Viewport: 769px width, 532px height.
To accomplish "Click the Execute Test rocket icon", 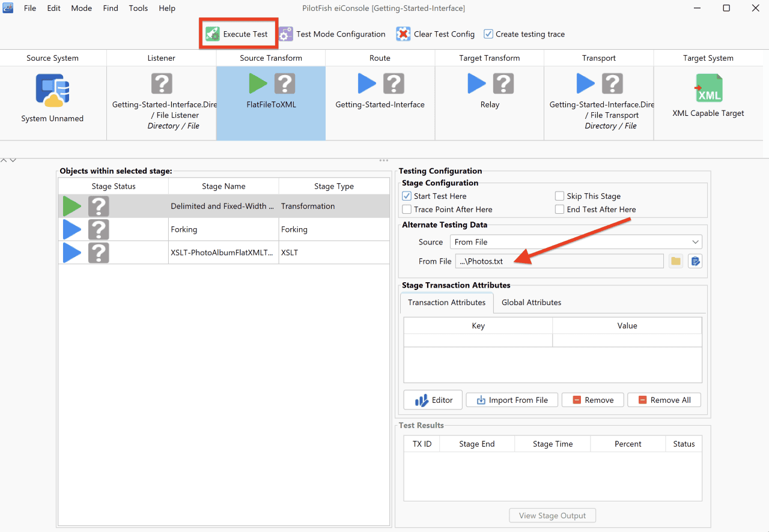I will 212,34.
